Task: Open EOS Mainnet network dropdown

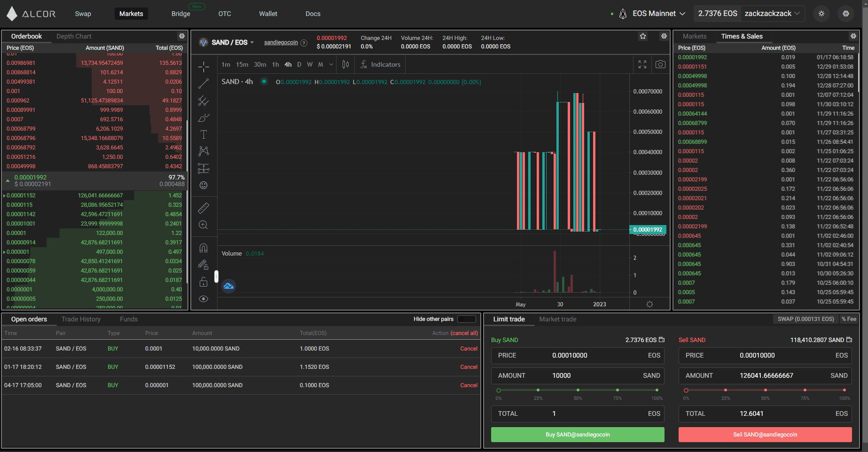Action: pos(653,14)
